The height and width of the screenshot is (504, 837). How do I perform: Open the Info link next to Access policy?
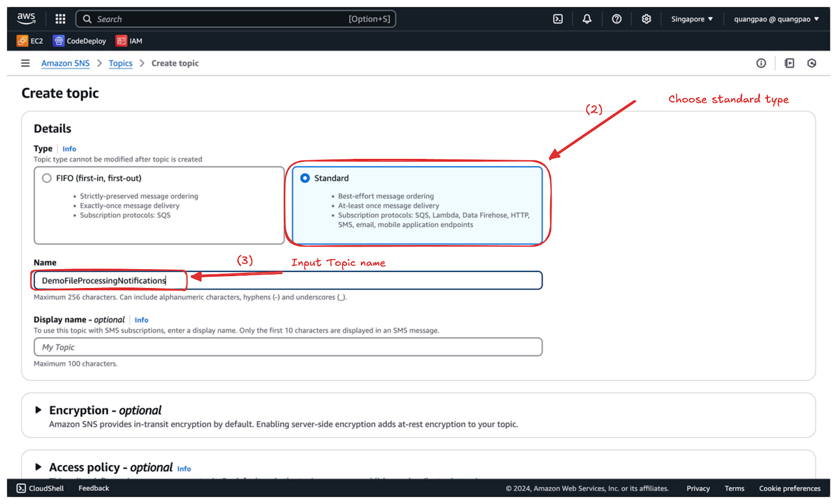click(184, 469)
